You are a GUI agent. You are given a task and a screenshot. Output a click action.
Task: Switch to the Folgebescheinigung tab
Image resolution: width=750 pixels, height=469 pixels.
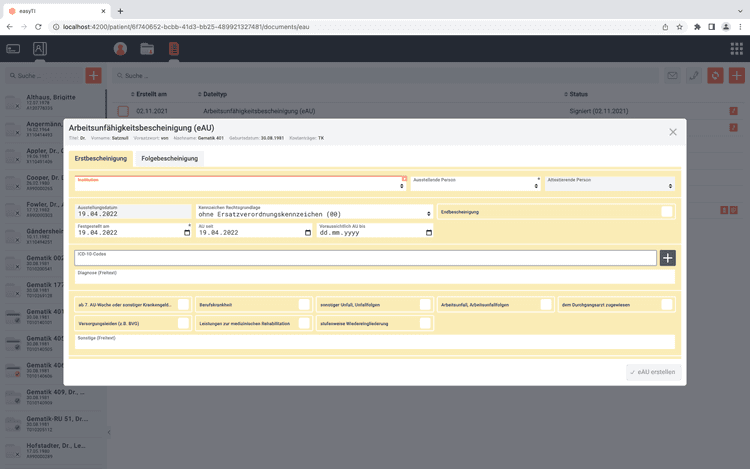(169, 158)
